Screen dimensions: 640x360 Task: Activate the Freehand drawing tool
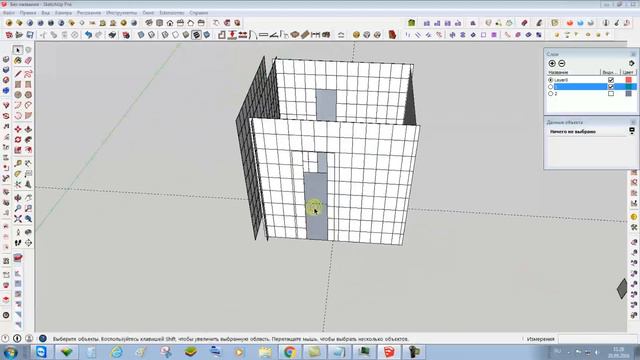[28, 74]
